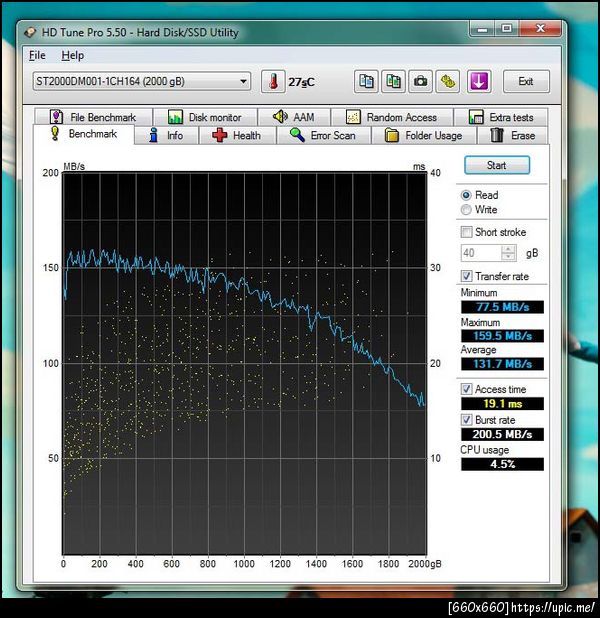
Task: Select the Benchmark tab
Action: click(84, 134)
